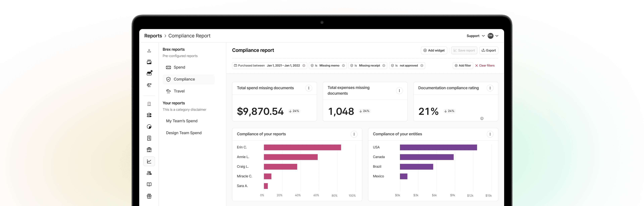Expand the Support dropdown

coord(475,36)
